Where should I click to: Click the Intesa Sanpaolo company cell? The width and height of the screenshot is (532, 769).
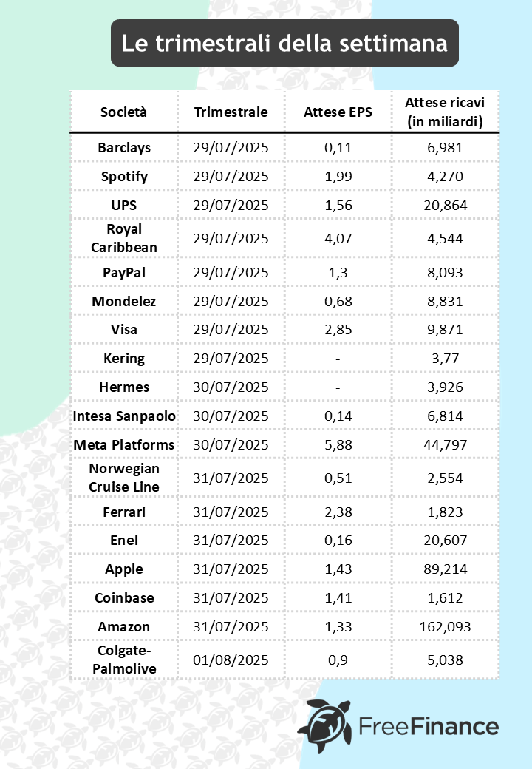coord(124,416)
